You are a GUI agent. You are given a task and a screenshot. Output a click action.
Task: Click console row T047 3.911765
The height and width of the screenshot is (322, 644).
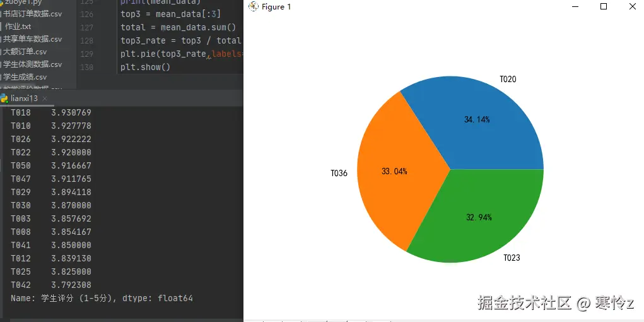click(51, 179)
